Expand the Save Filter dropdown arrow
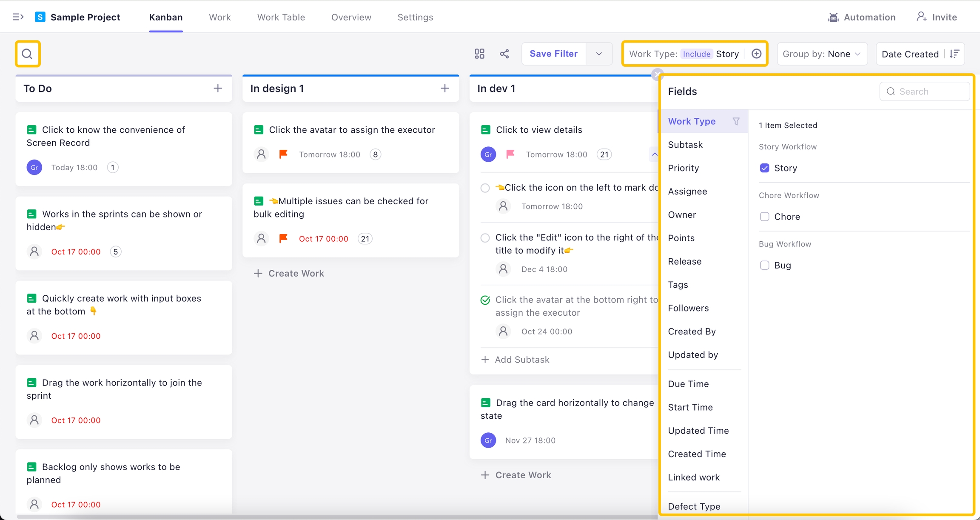Screen dimensions: 980x520 coord(599,54)
